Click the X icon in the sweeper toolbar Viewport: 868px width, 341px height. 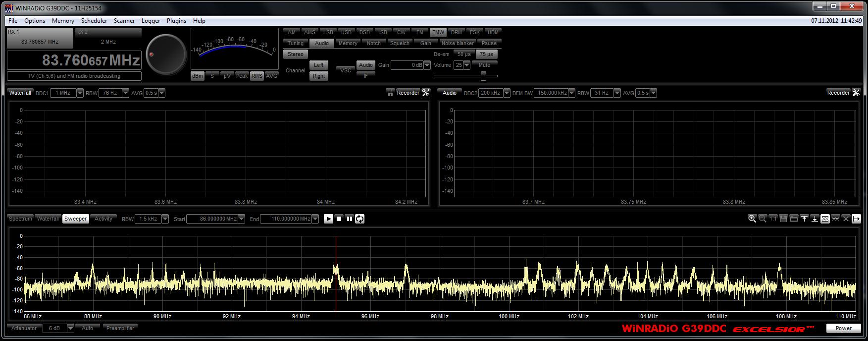click(846, 219)
